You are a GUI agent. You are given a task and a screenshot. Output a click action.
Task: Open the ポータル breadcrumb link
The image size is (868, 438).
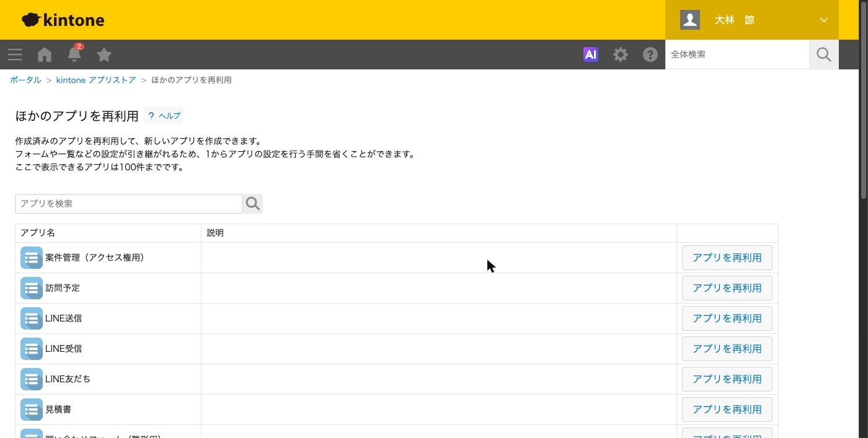tap(25, 80)
